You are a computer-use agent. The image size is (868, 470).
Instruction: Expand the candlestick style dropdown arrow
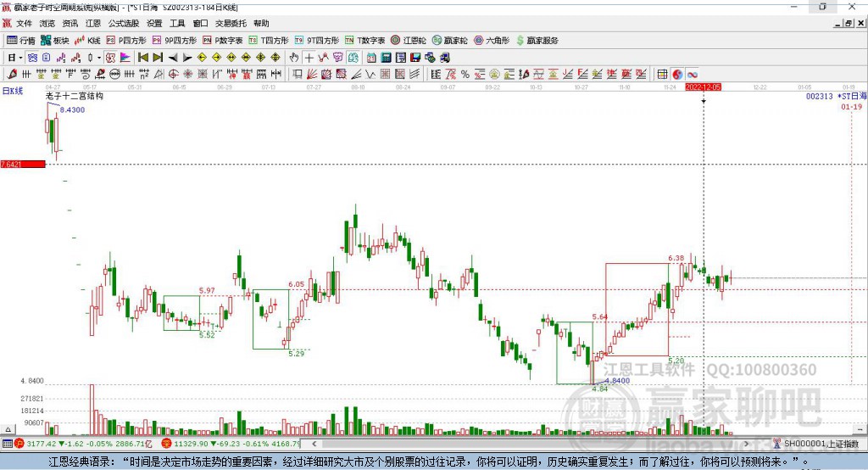tap(98, 57)
